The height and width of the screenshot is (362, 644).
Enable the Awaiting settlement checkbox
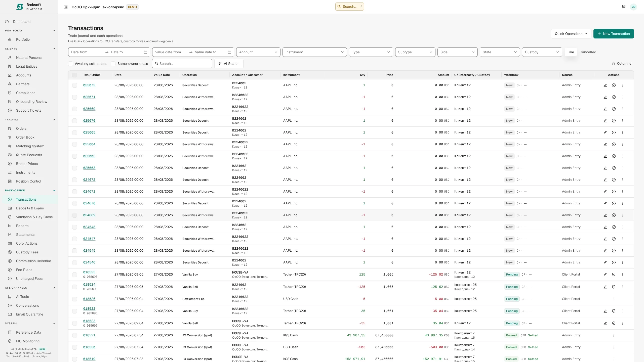tap(71, 64)
